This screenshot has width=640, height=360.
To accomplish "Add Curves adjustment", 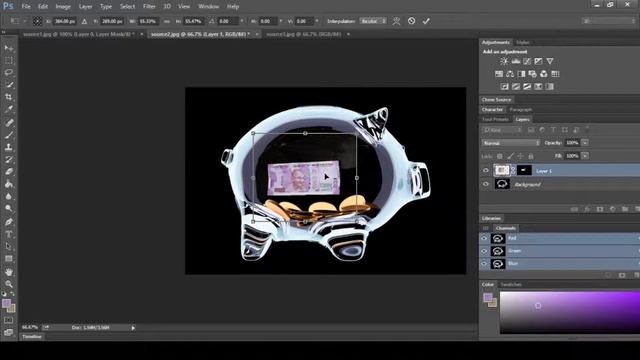I will (x=527, y=61).
